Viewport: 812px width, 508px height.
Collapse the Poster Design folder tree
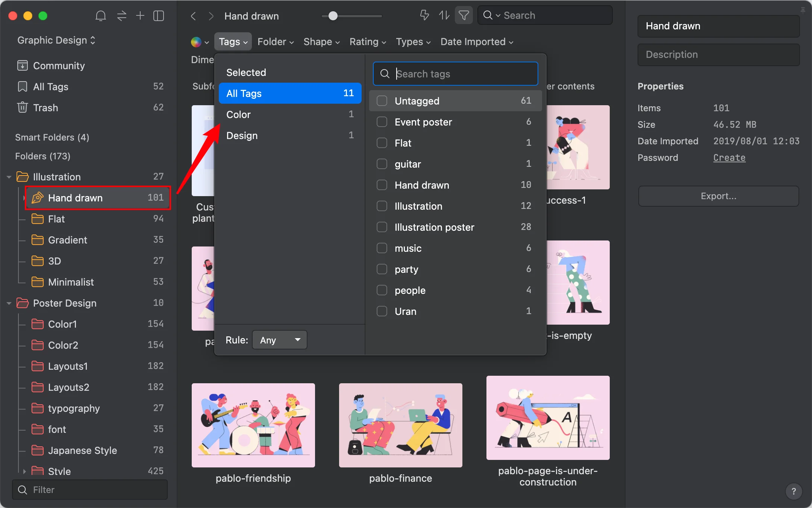[9, 303]
